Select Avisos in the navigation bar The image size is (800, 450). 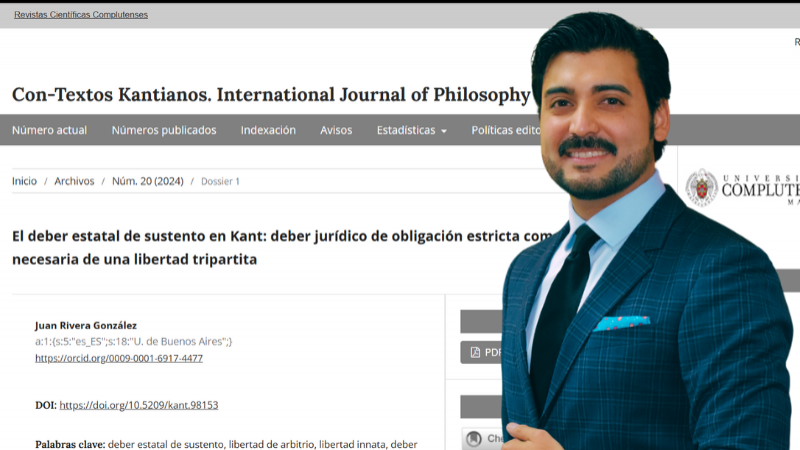coord(336,130)
